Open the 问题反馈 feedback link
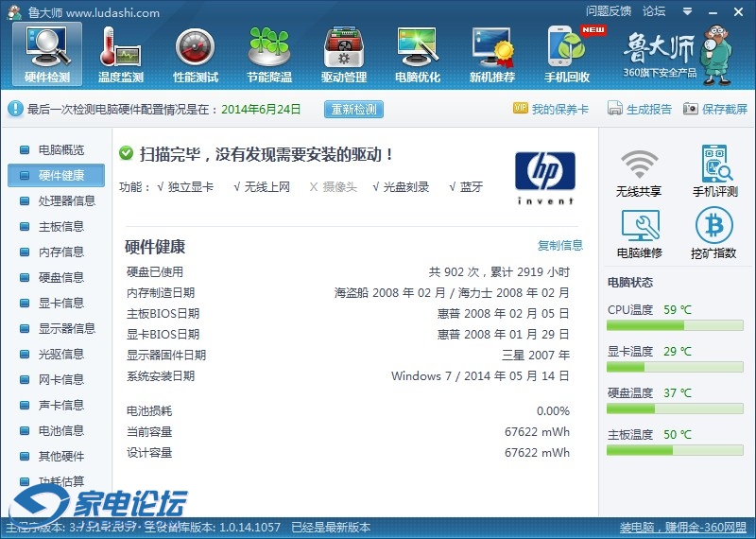This screenshot has height=539, width=756. click(609, 11)
